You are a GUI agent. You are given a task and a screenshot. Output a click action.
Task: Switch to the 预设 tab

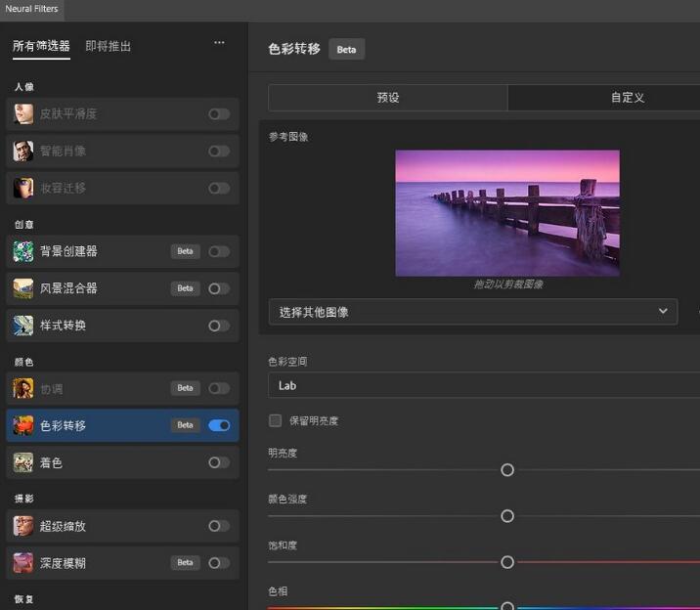click(388, 98)
